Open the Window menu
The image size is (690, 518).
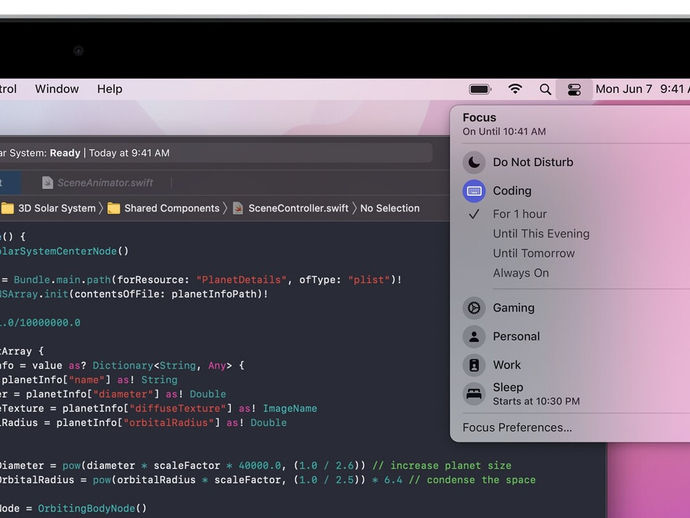(x=57, y=89)
